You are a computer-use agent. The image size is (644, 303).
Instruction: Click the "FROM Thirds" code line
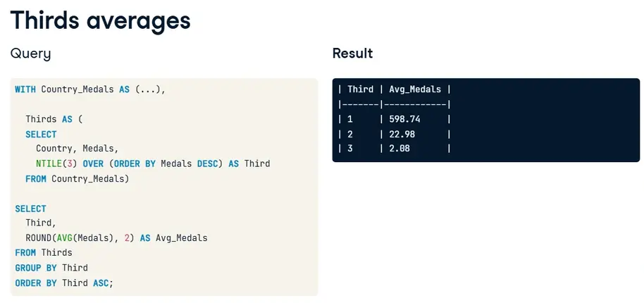44,252
